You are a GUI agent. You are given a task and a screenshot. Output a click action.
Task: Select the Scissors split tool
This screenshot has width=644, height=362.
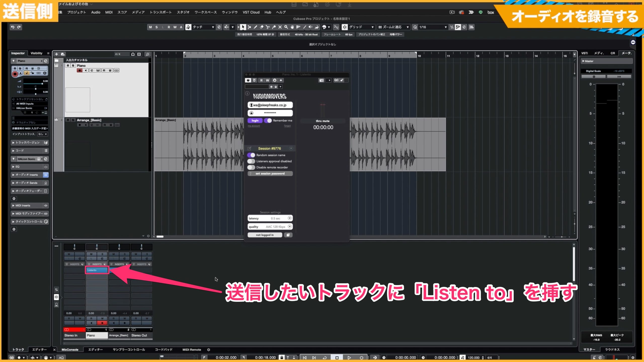click(x=268, y=27)
